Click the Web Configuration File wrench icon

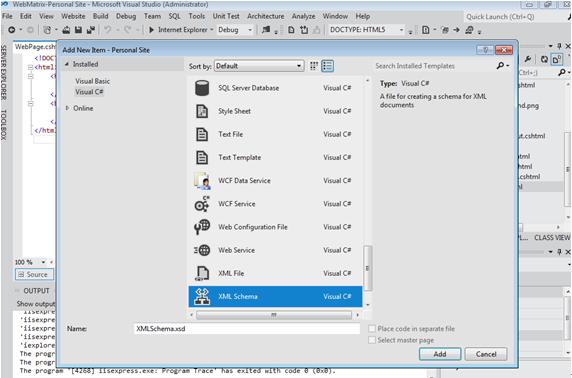coord(202,227)
